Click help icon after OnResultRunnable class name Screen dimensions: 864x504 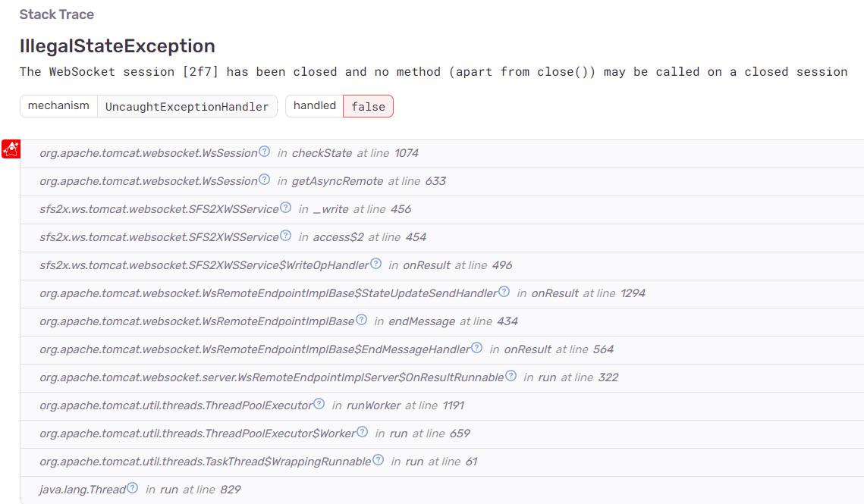tap(511, 376)
